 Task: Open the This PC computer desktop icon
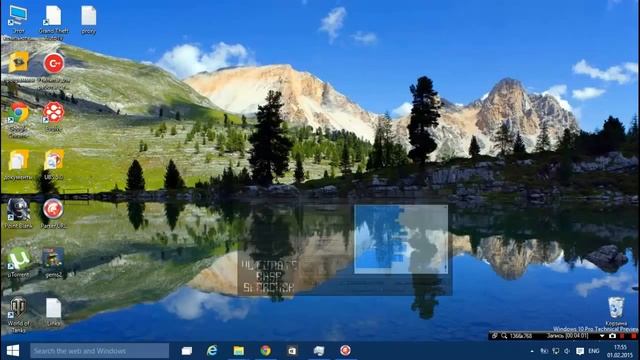tap(18, 21)
